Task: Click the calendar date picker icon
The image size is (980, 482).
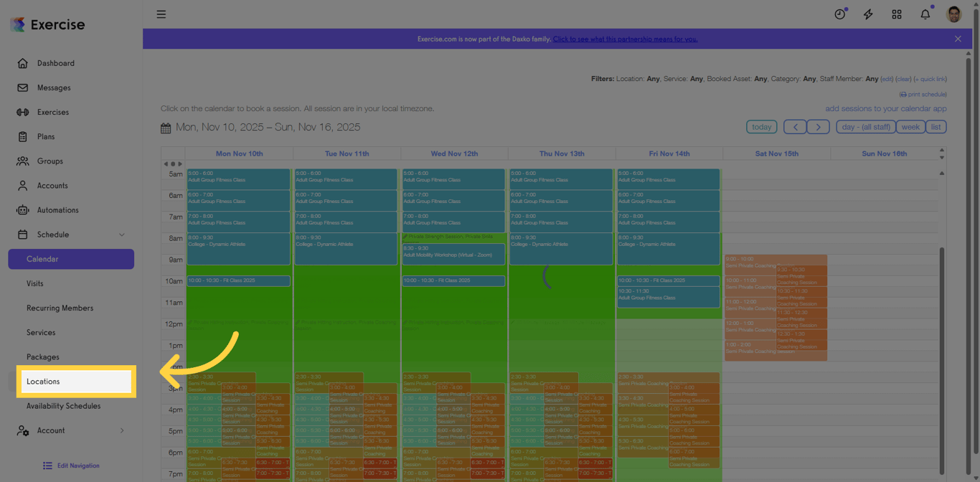Action: [166, 128]
